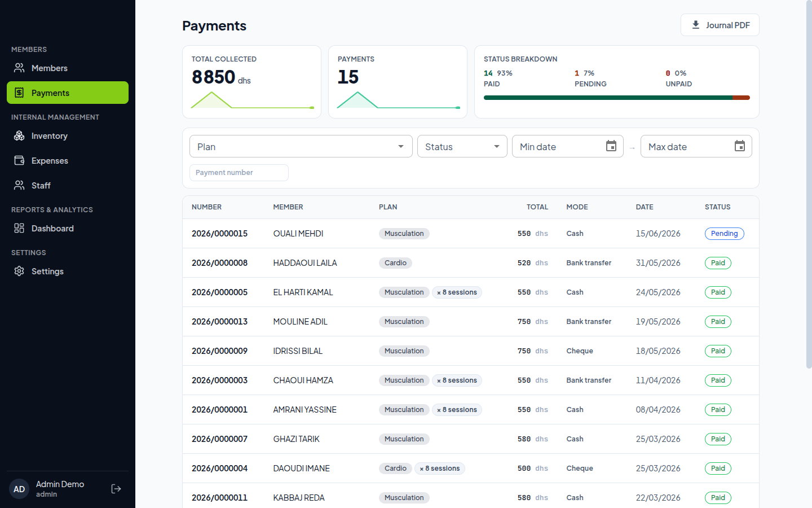Open the Status filter dropdown
Screen dimensions: 812x508
tap(462, 146)
